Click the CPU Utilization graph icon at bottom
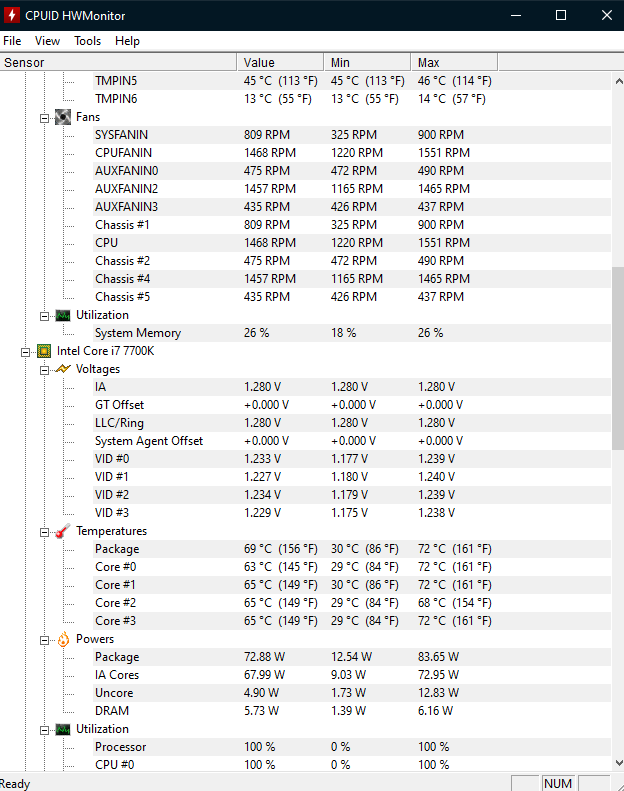Screen dimensions: 624x791 click(63, 729)
